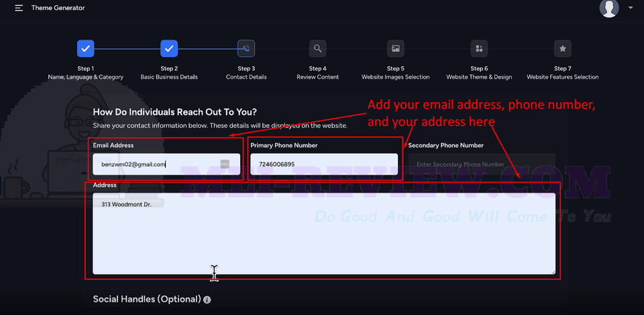Click the 'Primary Phone Number' label
Image resolution: width=644 pixels, height=315 pixels.
pos(284,145)
